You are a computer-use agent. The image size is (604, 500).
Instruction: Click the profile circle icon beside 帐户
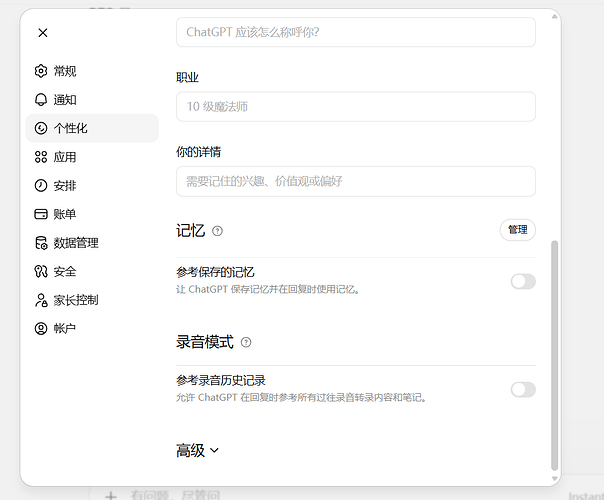[41, 329]
